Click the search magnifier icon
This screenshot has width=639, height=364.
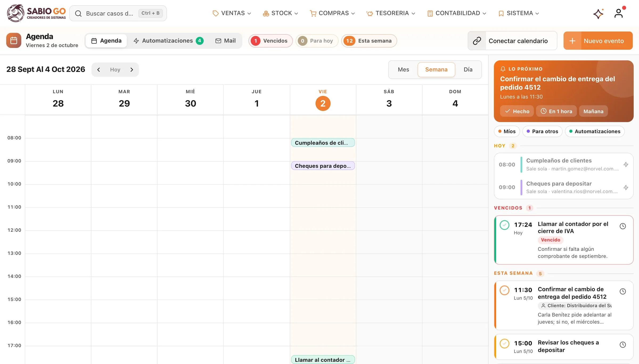pos(78,13)
